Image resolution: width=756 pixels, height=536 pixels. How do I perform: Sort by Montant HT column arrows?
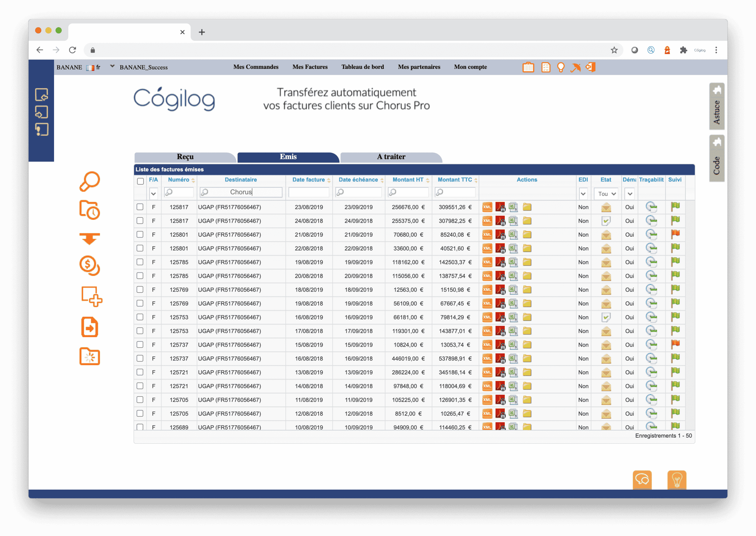point(428,180)
